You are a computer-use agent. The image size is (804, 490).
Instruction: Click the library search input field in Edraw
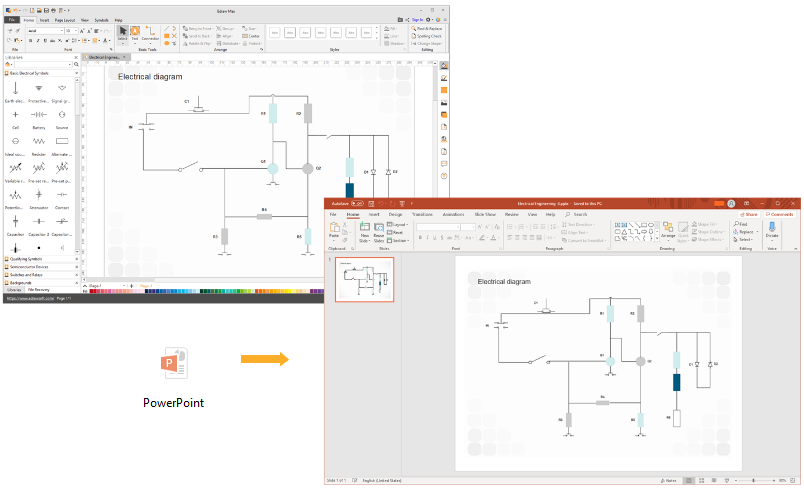coord(43,65)
